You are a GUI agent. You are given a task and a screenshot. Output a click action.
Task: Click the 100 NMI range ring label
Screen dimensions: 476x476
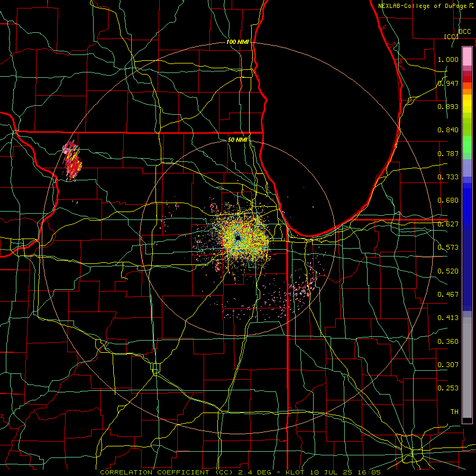[x=237, y=42]
